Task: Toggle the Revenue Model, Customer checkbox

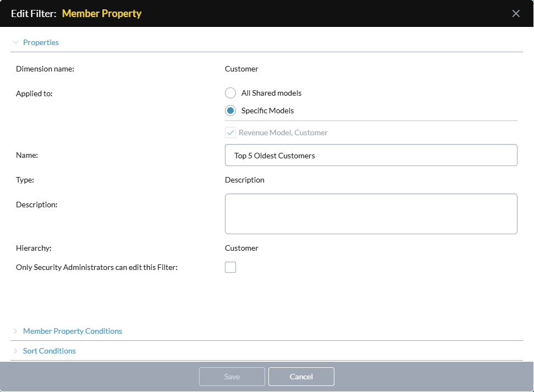Action: pyautogui.click(x=230, y=132)
